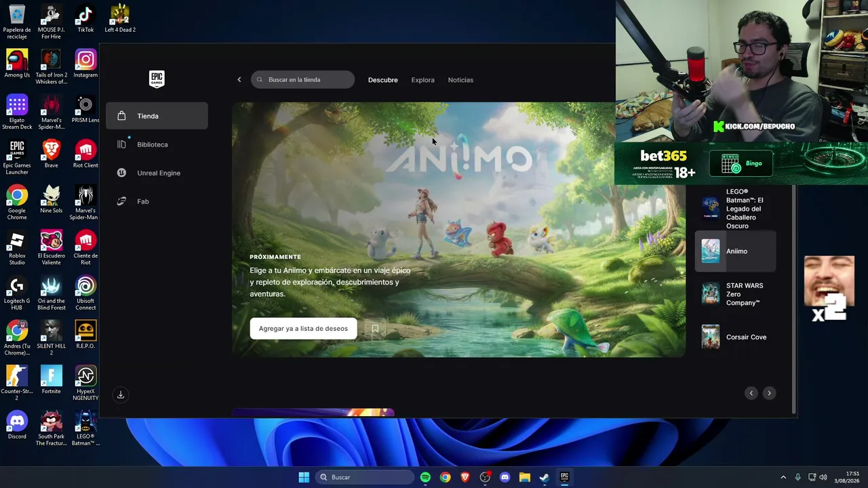Click the Epic Games logo in the launcher
This screenshot has width=868, height=488.
tap(157, 79)
